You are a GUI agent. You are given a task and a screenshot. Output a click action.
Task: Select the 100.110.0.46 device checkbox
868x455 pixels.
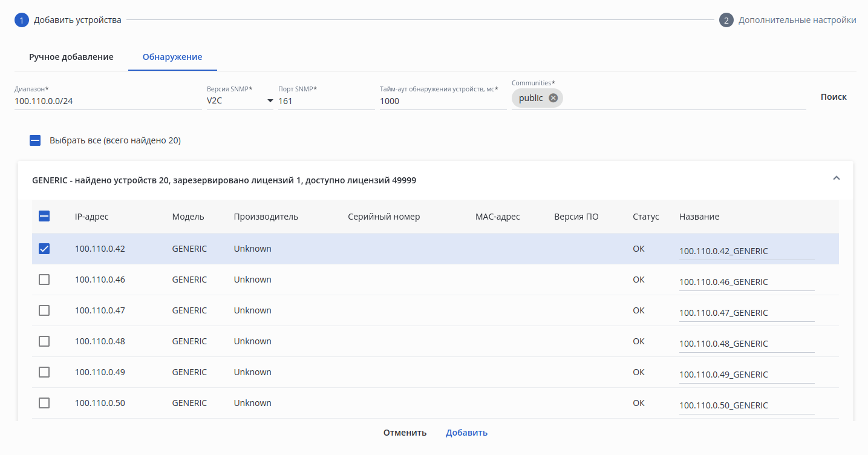[44, 280]
